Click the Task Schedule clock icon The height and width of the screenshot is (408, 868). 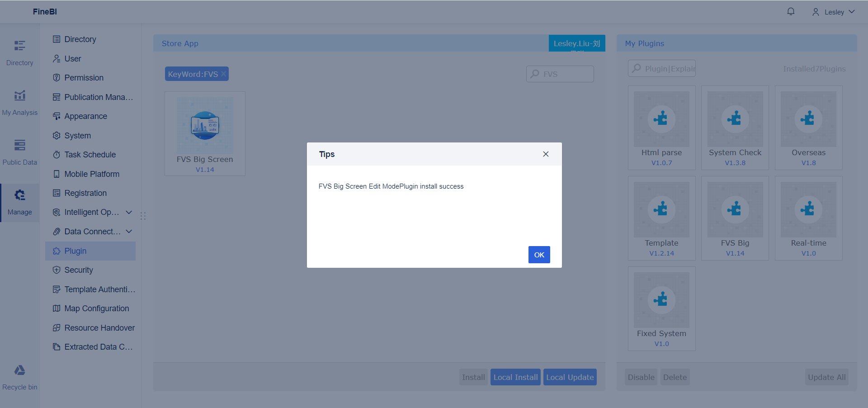tap(57, 155)
